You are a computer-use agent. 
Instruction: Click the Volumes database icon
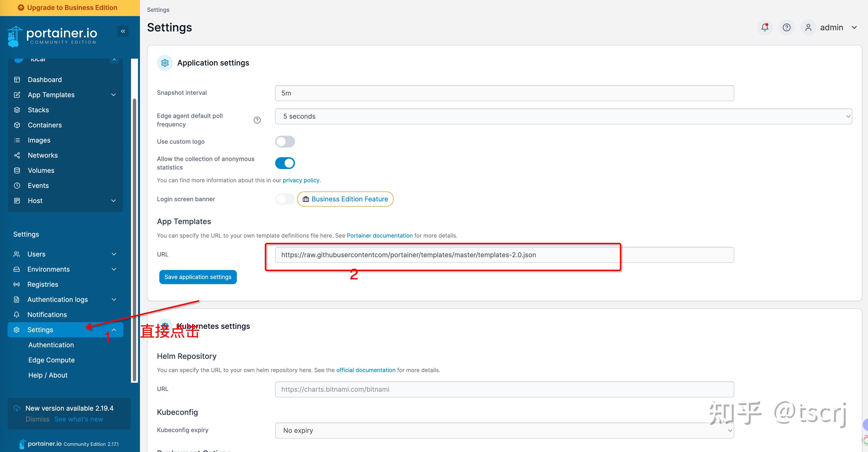[17, 170]
